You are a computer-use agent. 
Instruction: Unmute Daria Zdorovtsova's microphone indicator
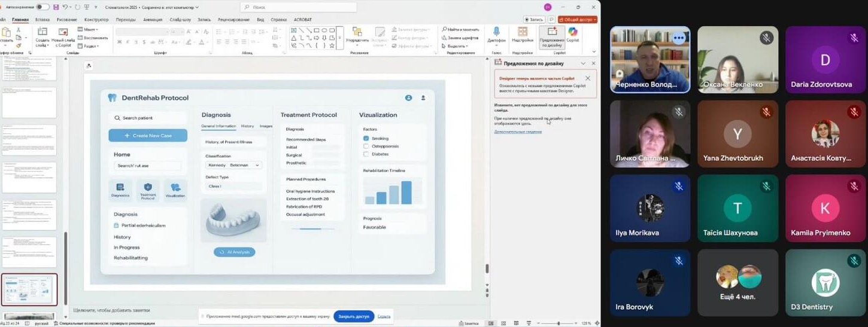[x=854, y=38]
